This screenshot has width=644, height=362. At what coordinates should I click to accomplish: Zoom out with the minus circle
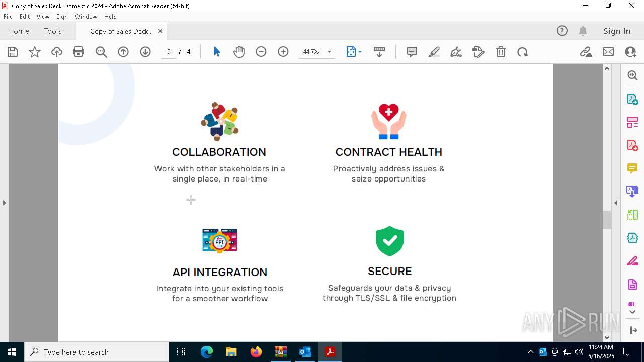click(261, 52)
